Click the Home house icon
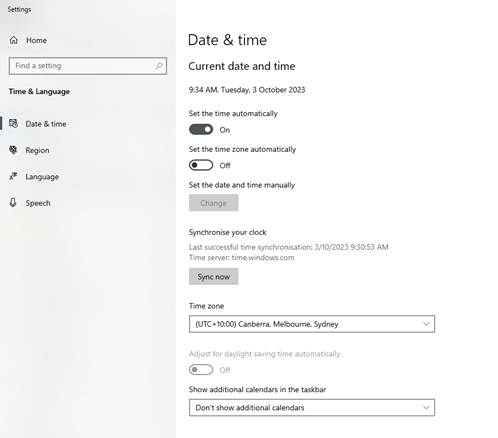 click(x=14, y=40)
